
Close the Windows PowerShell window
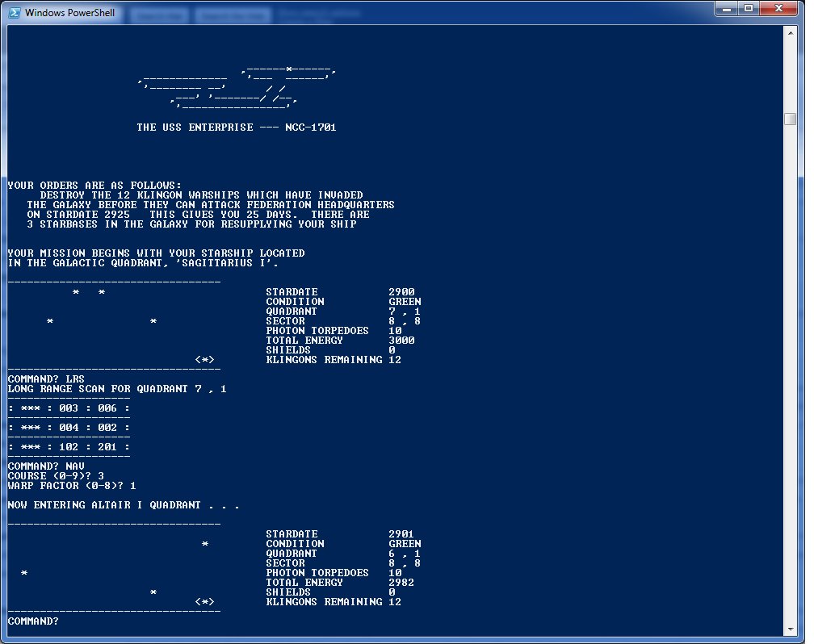tap(778, 8)
